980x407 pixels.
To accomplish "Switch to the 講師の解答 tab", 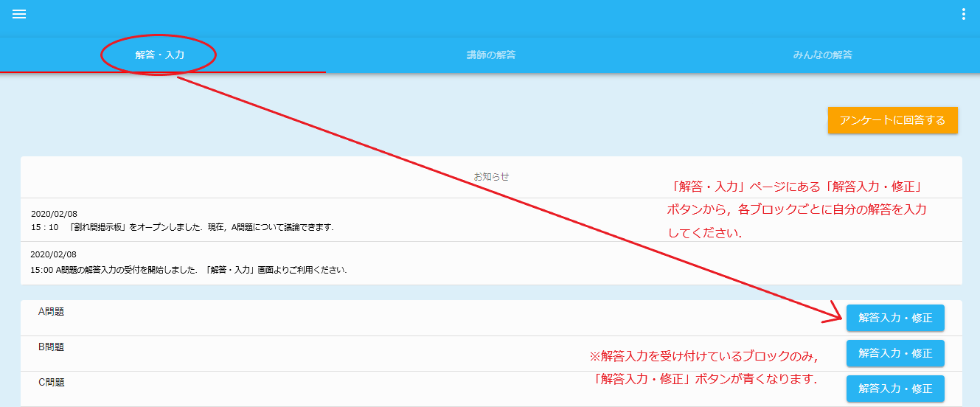I will click(491, 55).
